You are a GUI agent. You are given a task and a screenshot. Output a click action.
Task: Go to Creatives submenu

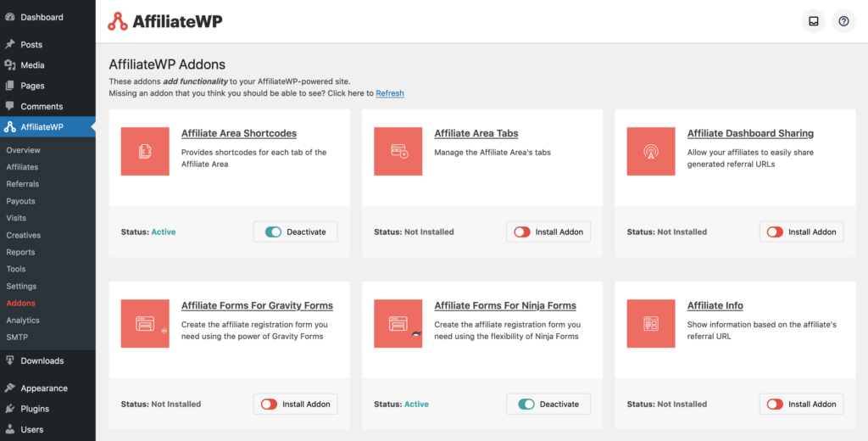pos(24,235)
